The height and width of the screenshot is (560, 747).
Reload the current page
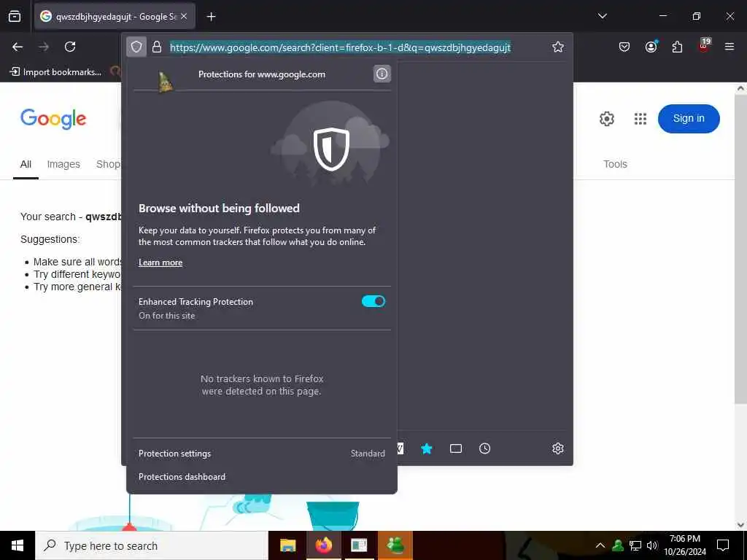coord(70,47)
